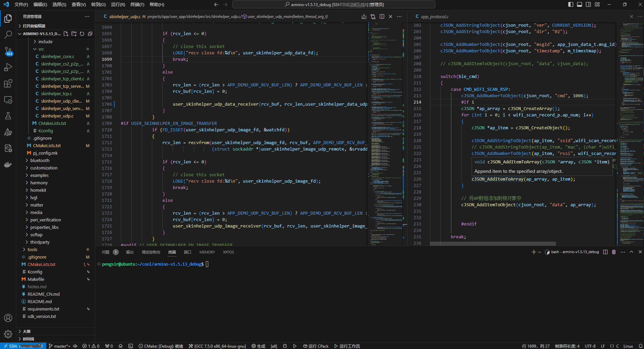644x349 pixels.
Task: Open the 终端(T) menu
Action: [137, 4]
